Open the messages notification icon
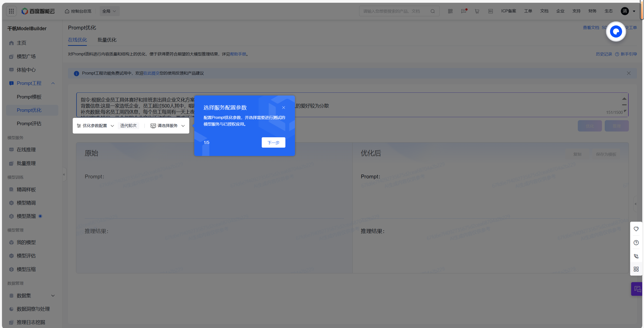 [464, 11]
